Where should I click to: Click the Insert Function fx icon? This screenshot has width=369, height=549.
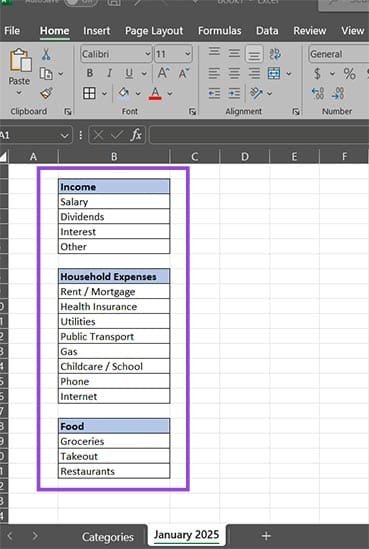click(136, 135)
